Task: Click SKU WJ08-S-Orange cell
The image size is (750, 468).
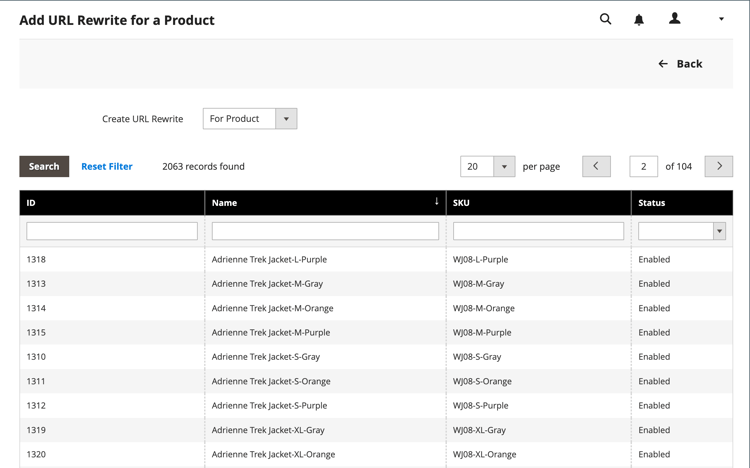Action: (x=539, y=381)
